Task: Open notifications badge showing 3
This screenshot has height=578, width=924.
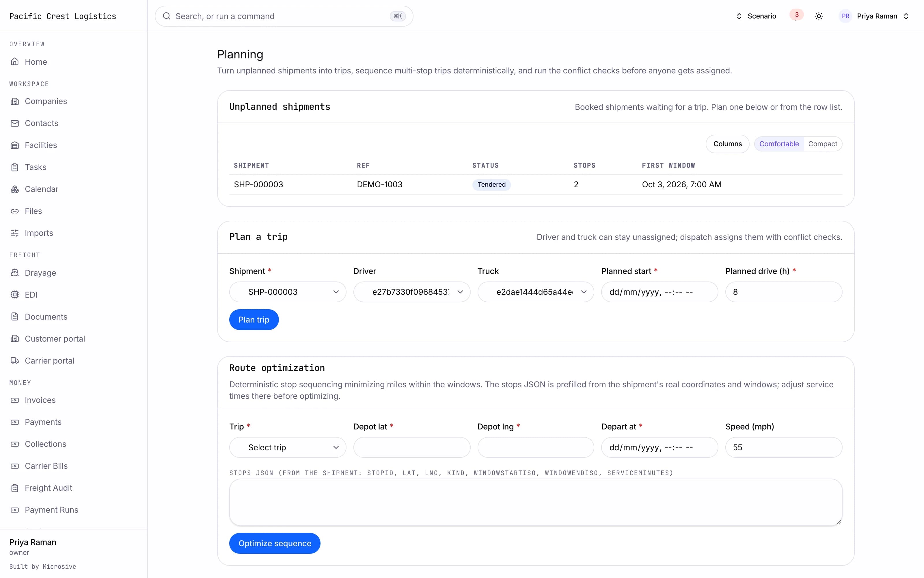Action: [x=796, y=15]
